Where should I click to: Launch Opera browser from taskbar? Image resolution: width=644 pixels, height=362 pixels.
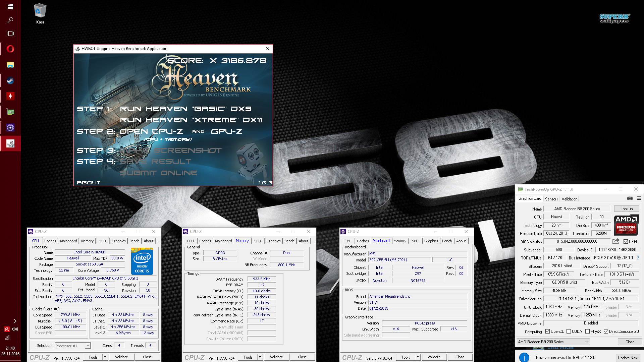[10, 49]
